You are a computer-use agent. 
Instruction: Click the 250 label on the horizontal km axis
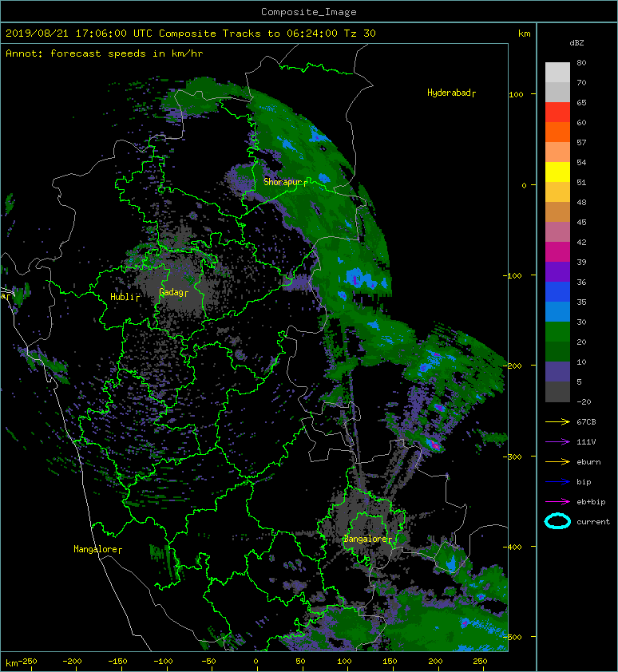click(480, 662)
